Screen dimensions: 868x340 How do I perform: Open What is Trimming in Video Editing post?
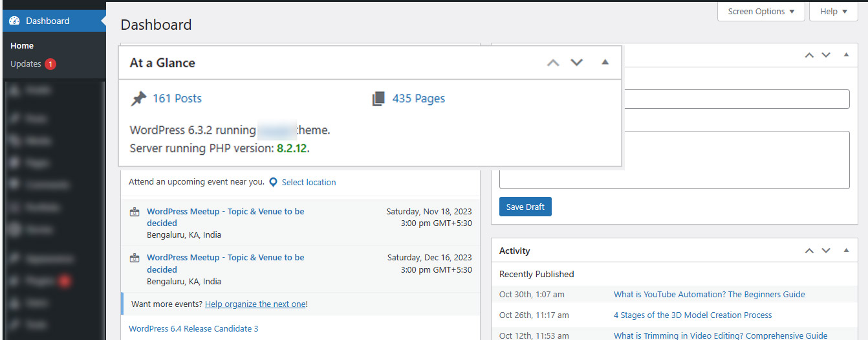coord(721,335)
